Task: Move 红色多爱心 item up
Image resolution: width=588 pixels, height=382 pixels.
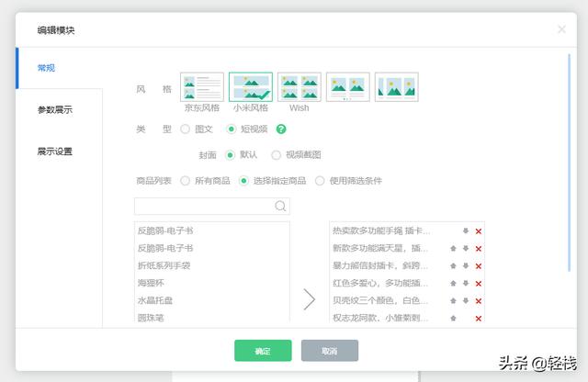Action: click(453, 283)
